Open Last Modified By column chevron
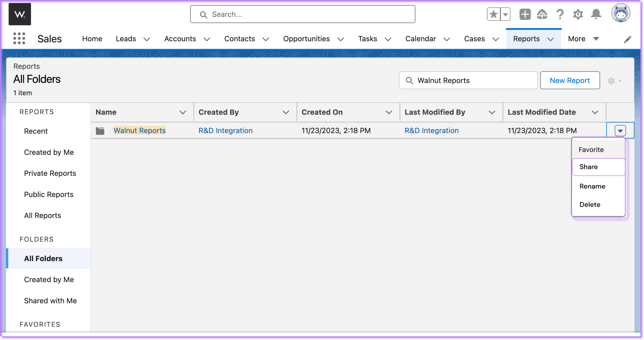 pos(492,112)
